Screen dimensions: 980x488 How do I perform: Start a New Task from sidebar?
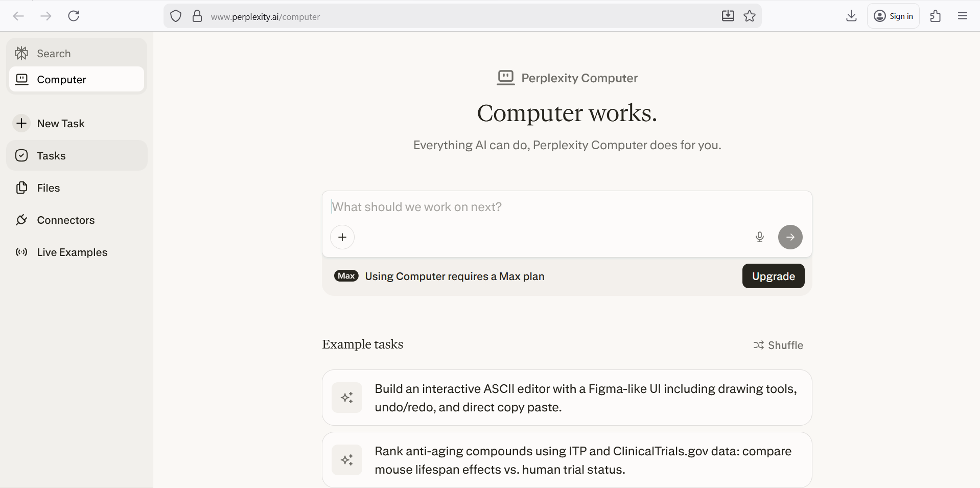(60, 124)
